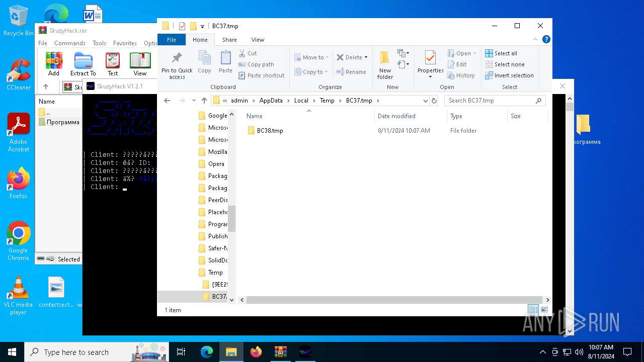Click the navigation pane vertical scrollbar
Viewport: 644px width, 362px height.
tap(232, 218)
